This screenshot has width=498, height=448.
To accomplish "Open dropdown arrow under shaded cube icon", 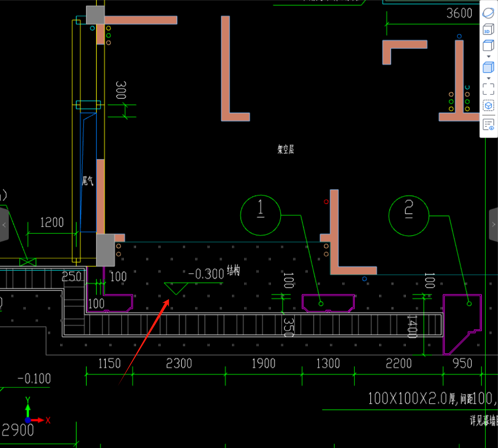I will tap(489, 78).
